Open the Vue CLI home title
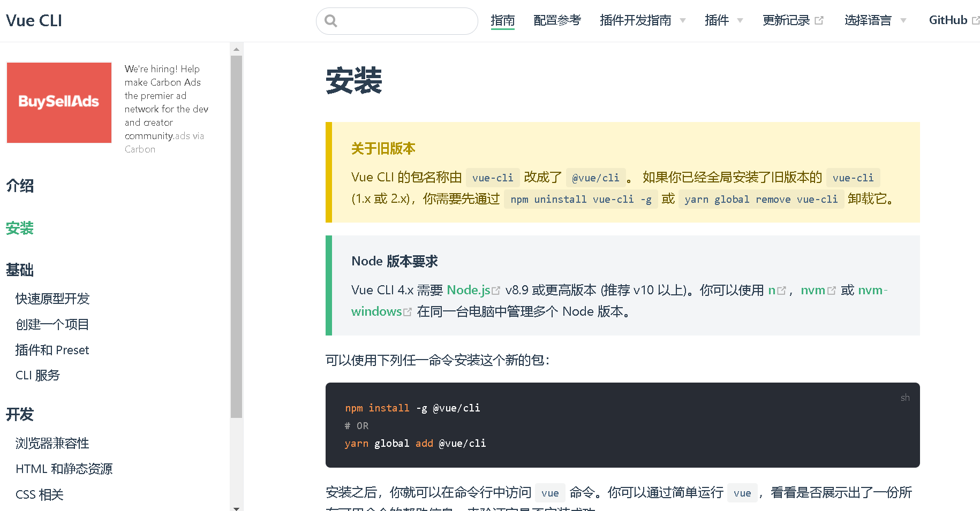The height and width of the screenshot is (511, 980). point(34,21)
